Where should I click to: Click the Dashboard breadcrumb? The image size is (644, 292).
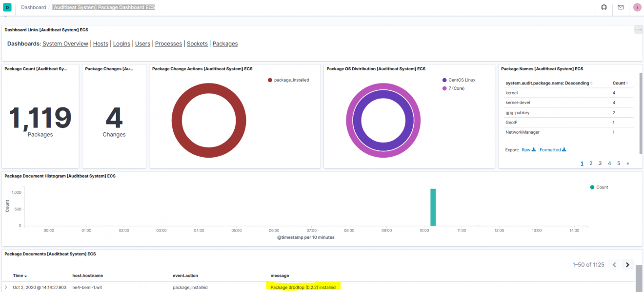(34, 7)
